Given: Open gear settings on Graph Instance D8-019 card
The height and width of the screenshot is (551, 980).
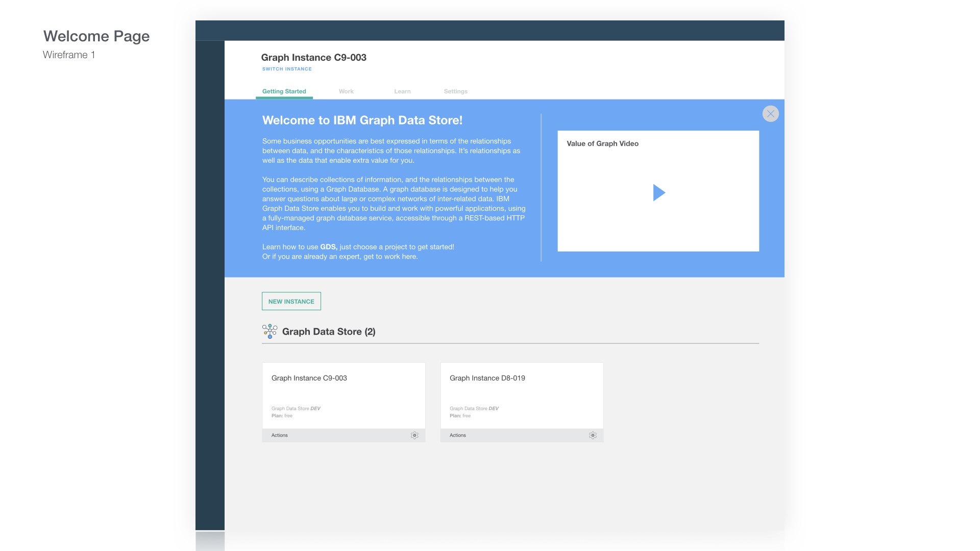Looking at the screenshot, I should (593, 435).
